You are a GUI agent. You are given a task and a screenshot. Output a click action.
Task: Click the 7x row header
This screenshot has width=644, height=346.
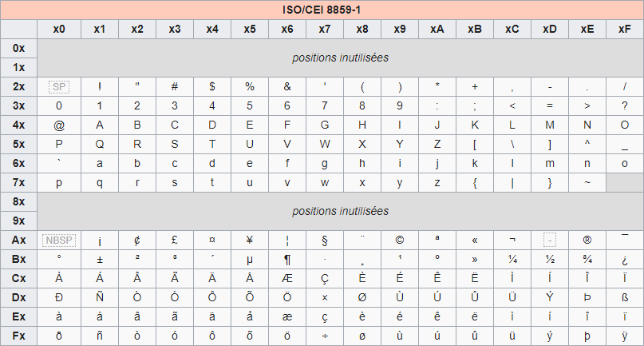[19, 182]
